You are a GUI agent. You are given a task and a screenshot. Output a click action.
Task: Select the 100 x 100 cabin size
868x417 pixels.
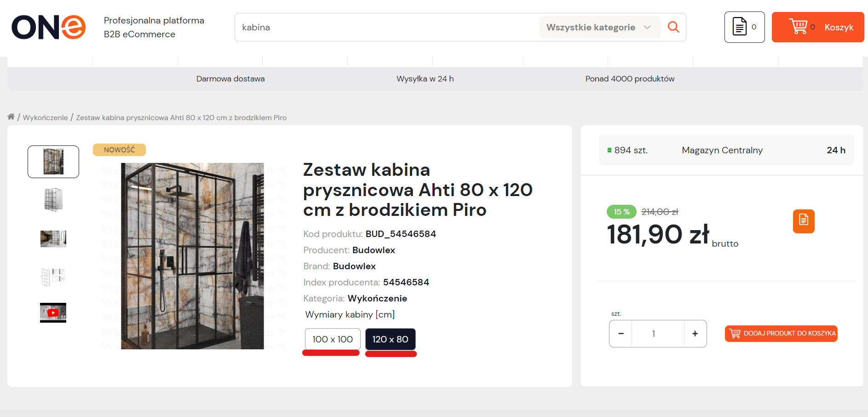[333, 339]
